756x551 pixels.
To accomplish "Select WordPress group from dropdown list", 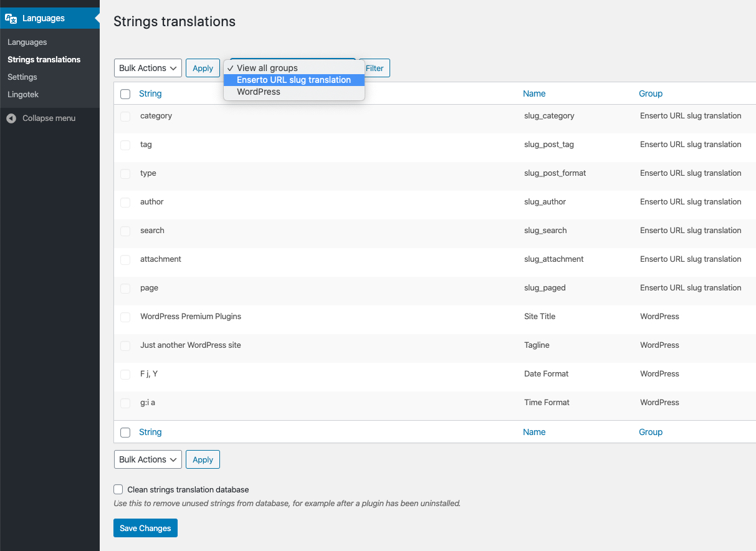I will [x=259, y=92].
